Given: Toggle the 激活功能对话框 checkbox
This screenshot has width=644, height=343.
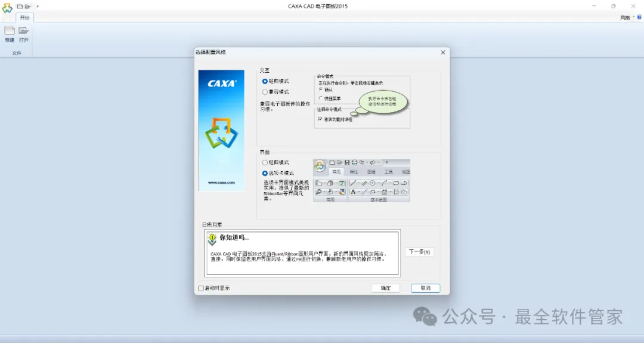Looking at the screenshot, I should coord(335,119).
